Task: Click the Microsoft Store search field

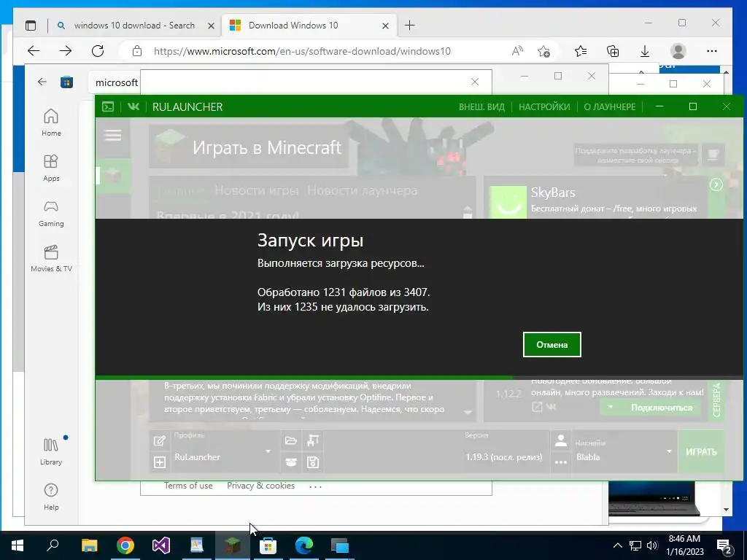Action: [115, 82]
